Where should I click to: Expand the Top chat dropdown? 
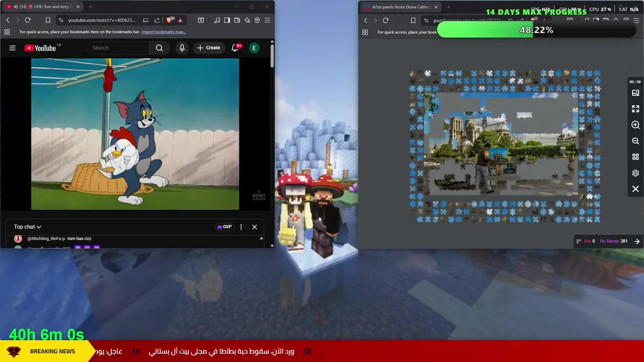point(28,227)
